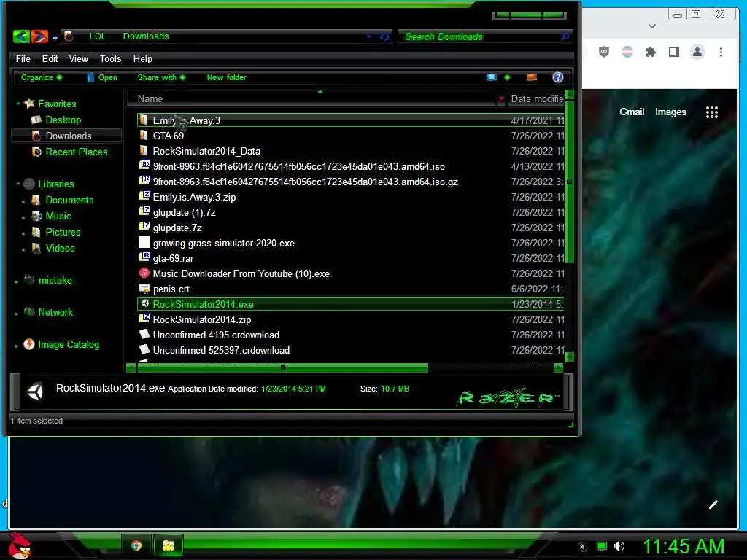Open the View menu
The height and width of the screenshot is (560, 747).
[x=79, y=58]
